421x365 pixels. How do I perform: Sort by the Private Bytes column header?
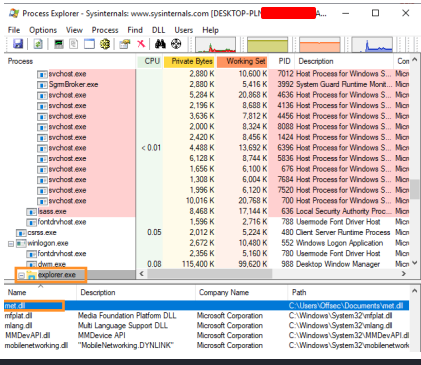coord(189,61)
